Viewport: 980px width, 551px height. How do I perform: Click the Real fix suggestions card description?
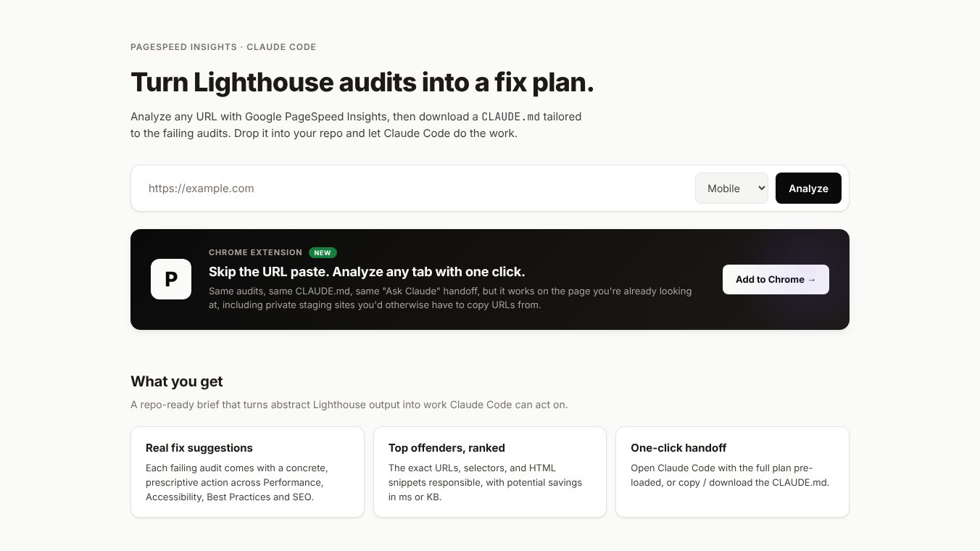click(237, 482)
